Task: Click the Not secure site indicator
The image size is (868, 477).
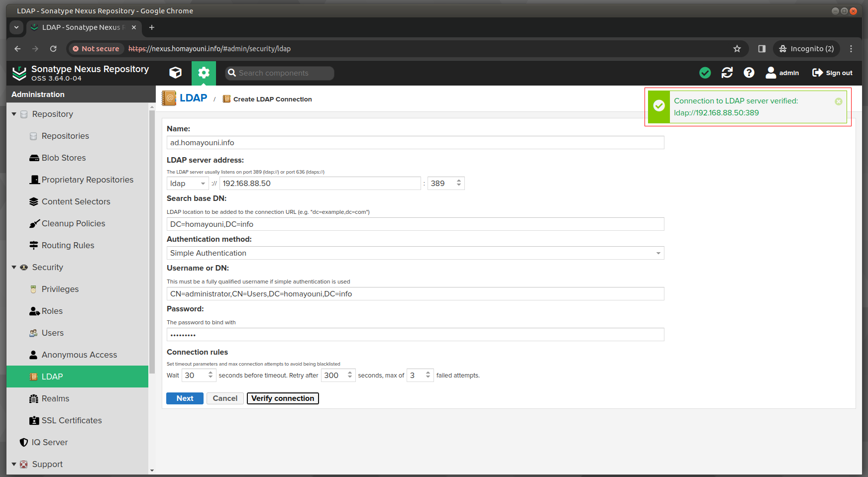Action: point(96,49)
